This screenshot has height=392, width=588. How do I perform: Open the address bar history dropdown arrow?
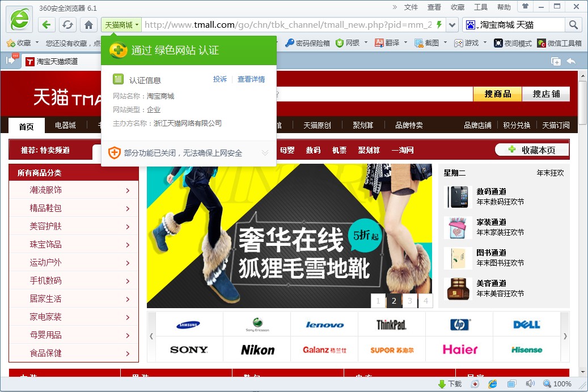pyautogui.click(x=452, y=25)
